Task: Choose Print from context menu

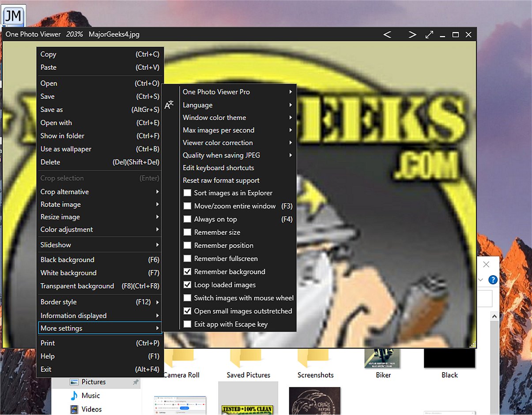Action: pyautogui.click(x=100, y=343)
